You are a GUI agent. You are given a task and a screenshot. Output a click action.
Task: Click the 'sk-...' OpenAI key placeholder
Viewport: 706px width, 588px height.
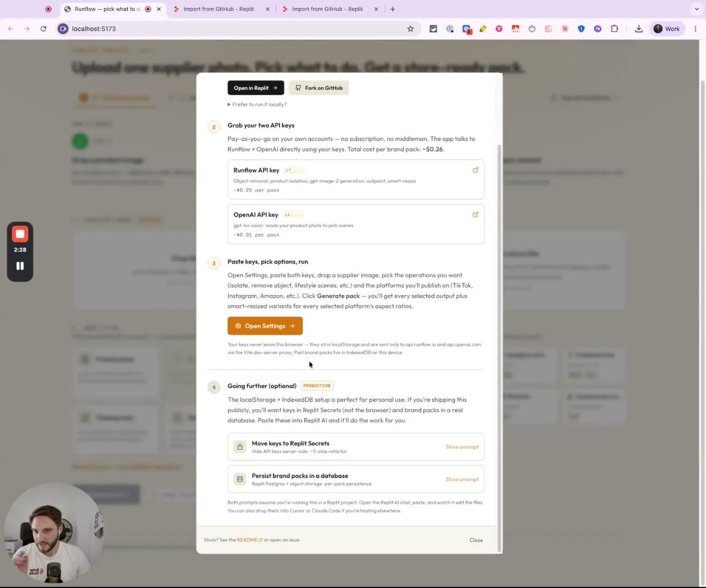click(x=293, y=215)
